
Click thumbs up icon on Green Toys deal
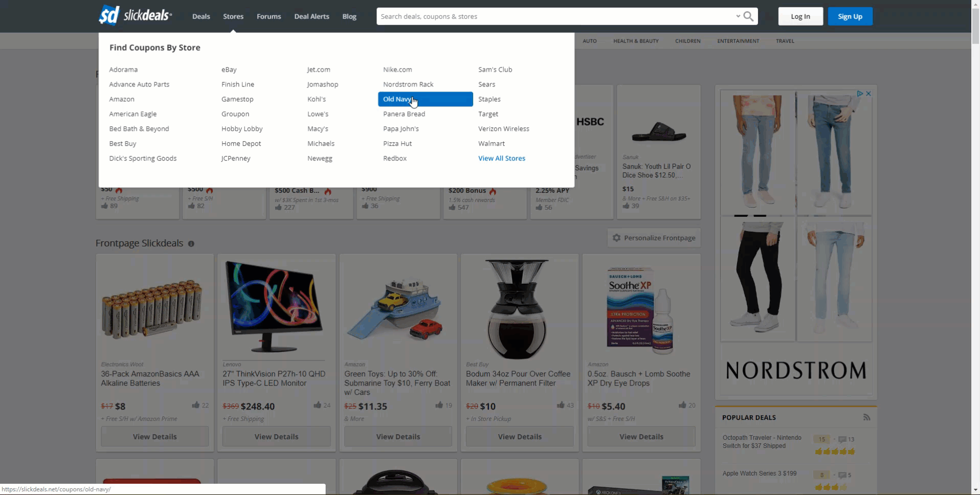[439, 405]
